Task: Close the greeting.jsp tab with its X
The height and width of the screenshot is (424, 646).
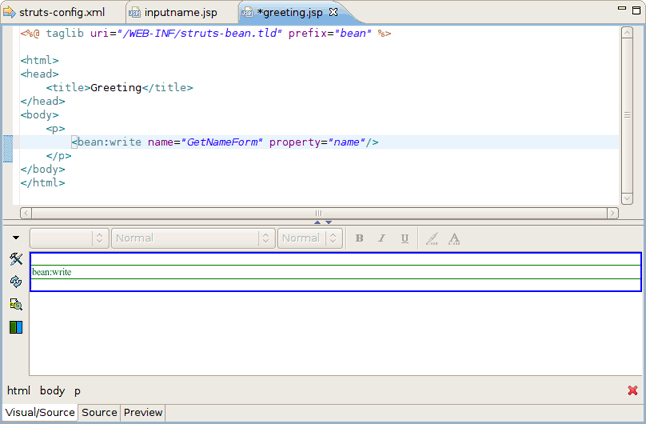Action: [333, 12]
